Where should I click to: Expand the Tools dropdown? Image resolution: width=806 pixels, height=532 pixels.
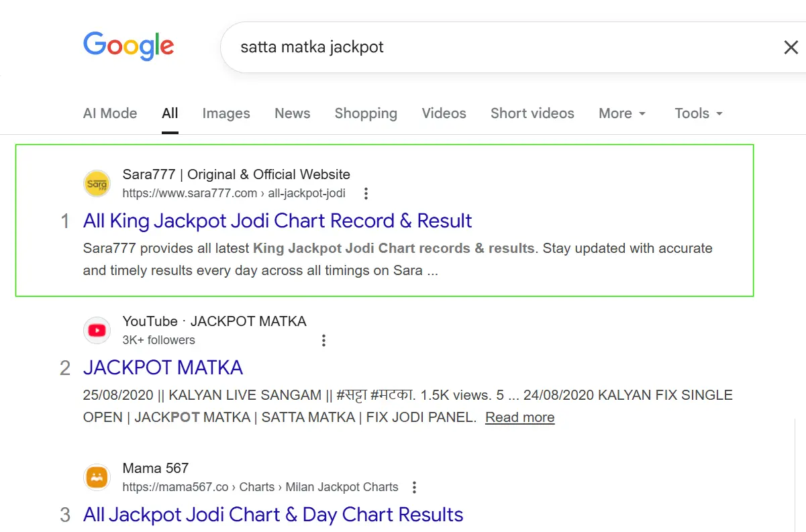tap(698, 113)
